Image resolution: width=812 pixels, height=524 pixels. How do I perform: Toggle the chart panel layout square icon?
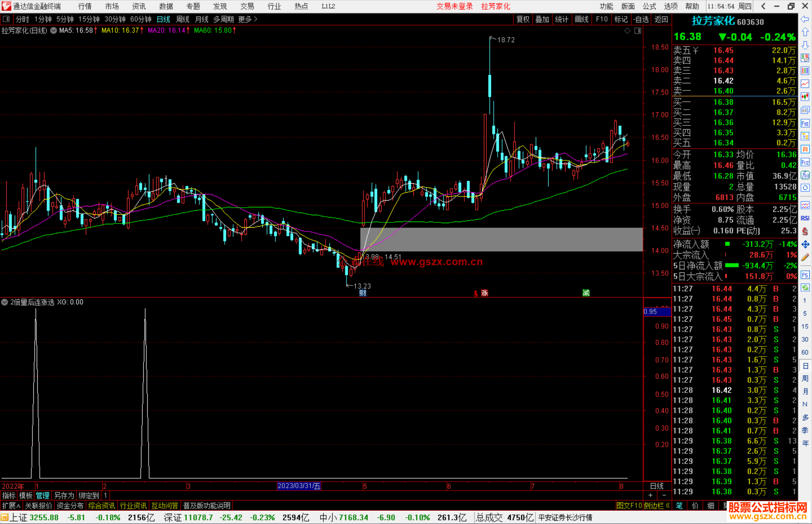pyautogui.click(x=638, y=31)
